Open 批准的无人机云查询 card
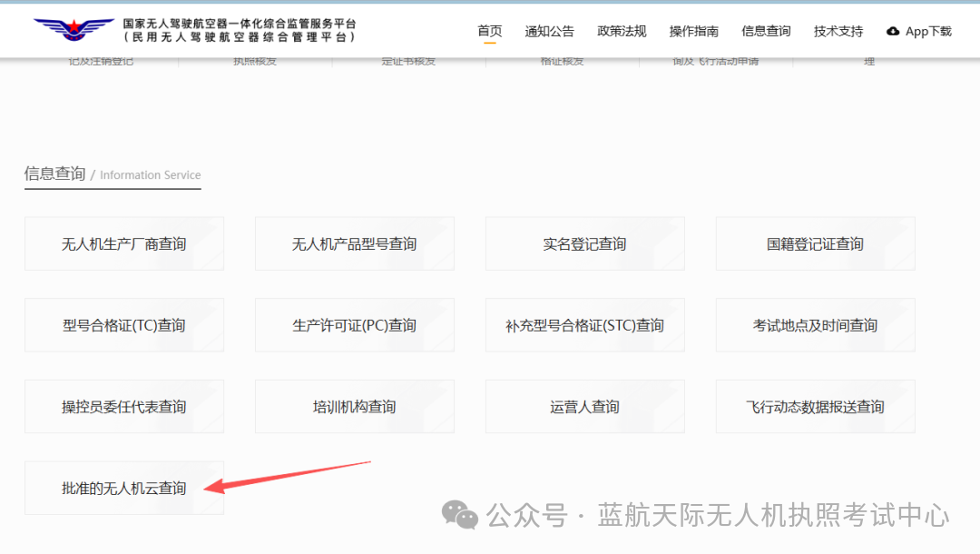This screenshot has width=980, height=554. pos(124,488)
